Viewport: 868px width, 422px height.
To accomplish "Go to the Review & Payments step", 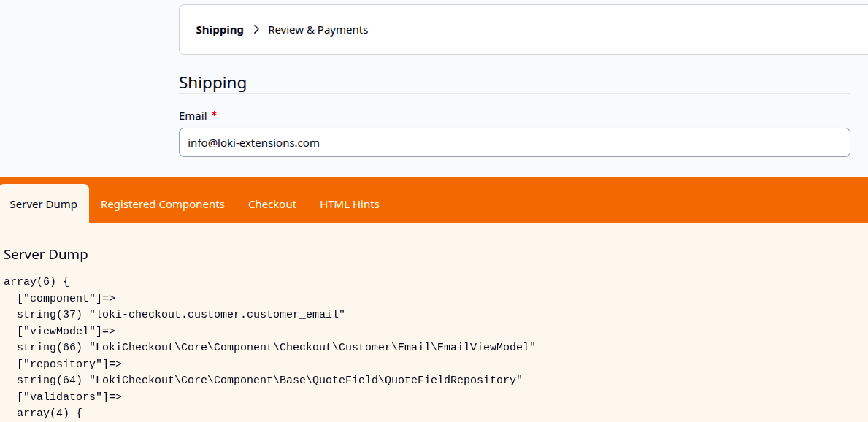I will point(318,30).
